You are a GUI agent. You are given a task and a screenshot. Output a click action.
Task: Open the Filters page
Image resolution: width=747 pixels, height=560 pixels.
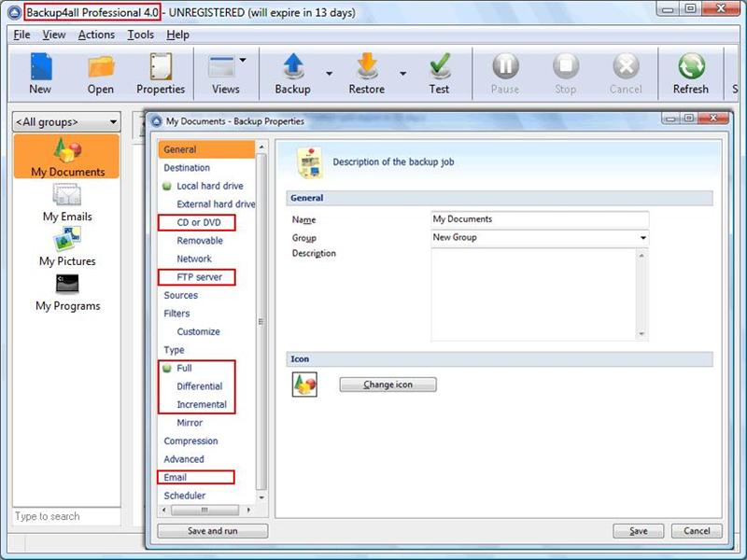(176, 314)
